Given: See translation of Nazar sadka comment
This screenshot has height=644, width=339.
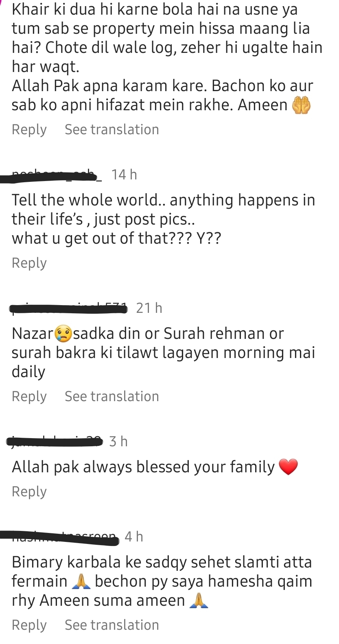Looking at the screenshot, I should [112, 396].
